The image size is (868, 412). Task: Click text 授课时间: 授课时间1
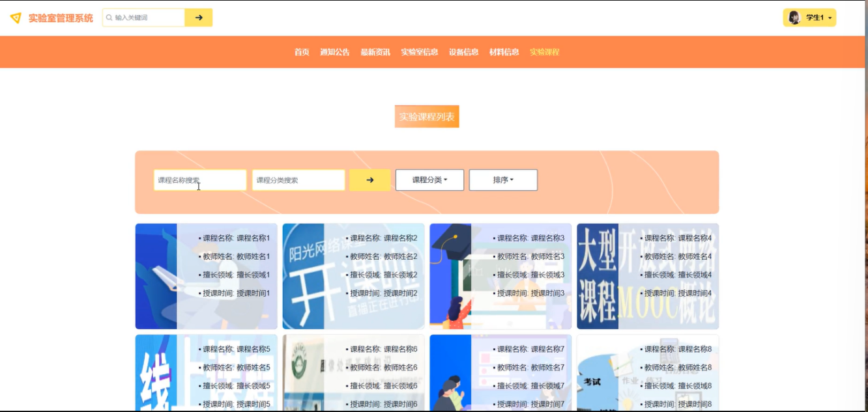click(236, 293)
